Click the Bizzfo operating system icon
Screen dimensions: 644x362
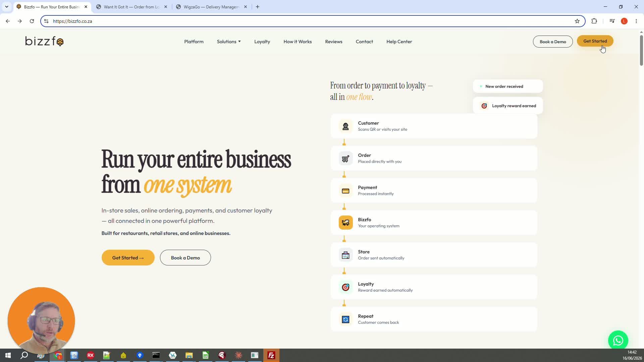pos(345,223)
